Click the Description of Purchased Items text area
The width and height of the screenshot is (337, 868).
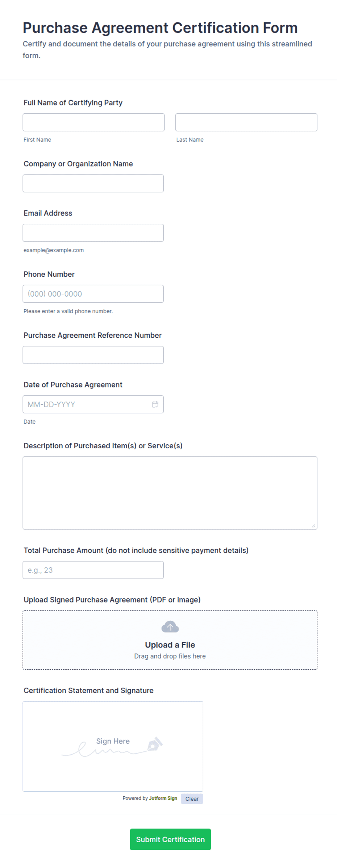[x=170, y=493]
